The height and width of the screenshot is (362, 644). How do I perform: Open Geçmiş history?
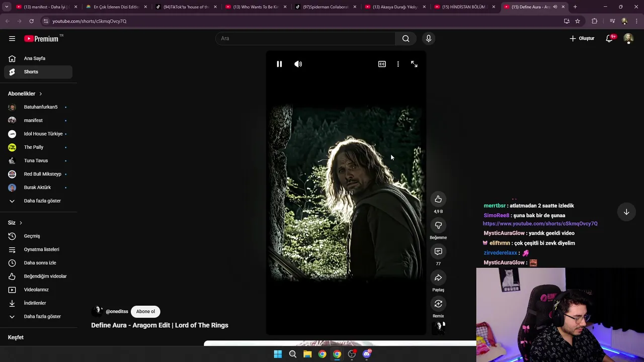pyautogui.click(x=38, y=236)
